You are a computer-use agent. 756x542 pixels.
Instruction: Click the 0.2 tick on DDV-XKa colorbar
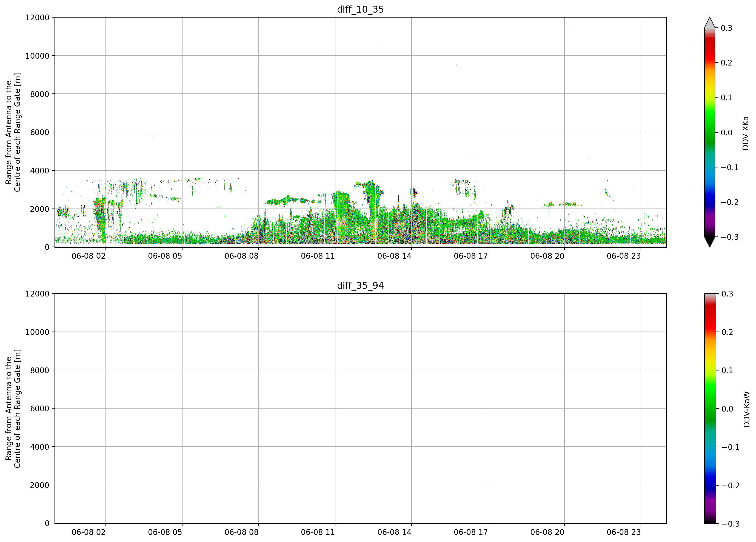point(727,63)
